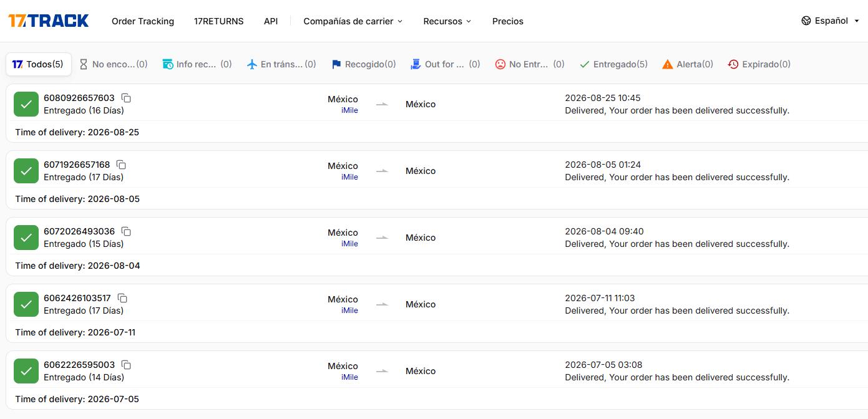Filter by Entregado(5) tab
Viewport: 868px width, 419px height.
[x=613, y=64]
